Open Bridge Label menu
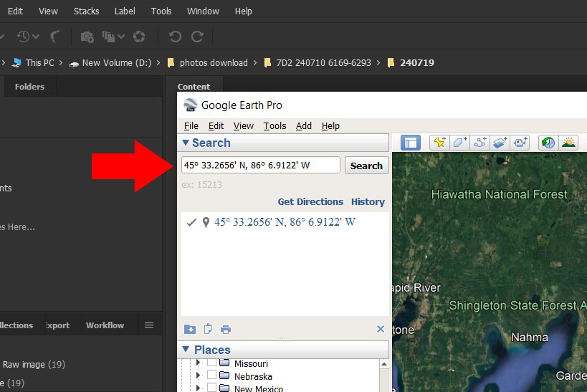The width and height of the screenshot is (587, 392). tap(125, 11)
